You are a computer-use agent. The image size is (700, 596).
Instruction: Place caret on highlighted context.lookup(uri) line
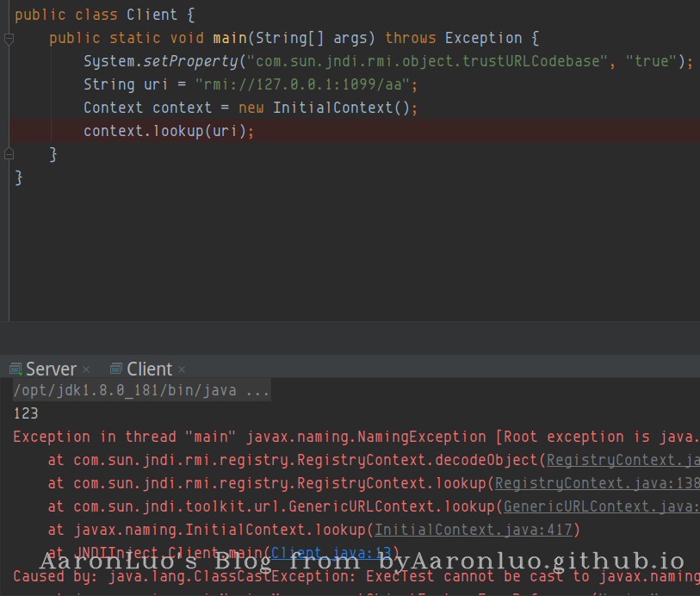[169, 131]
